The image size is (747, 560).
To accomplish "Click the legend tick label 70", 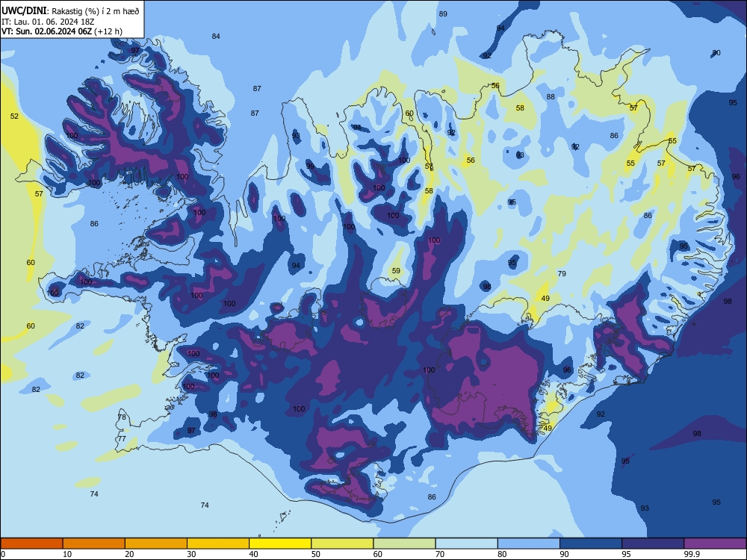I will tap(440, 554).
